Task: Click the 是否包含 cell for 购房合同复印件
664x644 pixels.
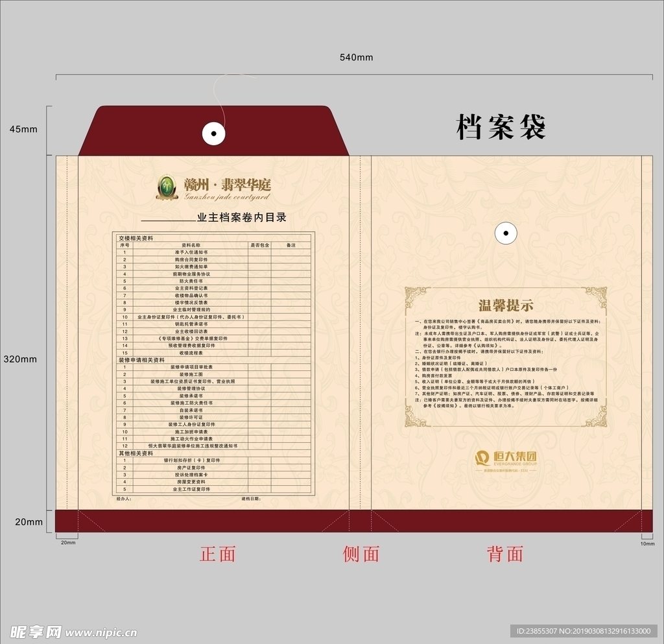Action: click(259, 259)
